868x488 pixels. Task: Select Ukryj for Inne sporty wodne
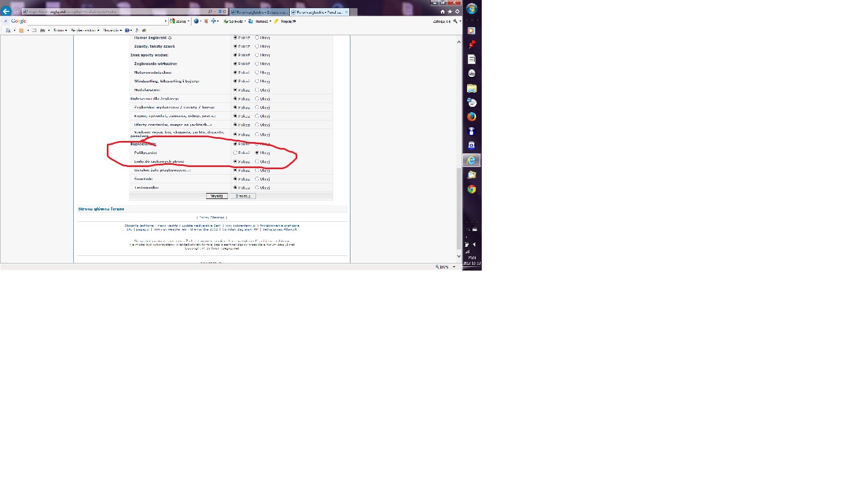257,55
